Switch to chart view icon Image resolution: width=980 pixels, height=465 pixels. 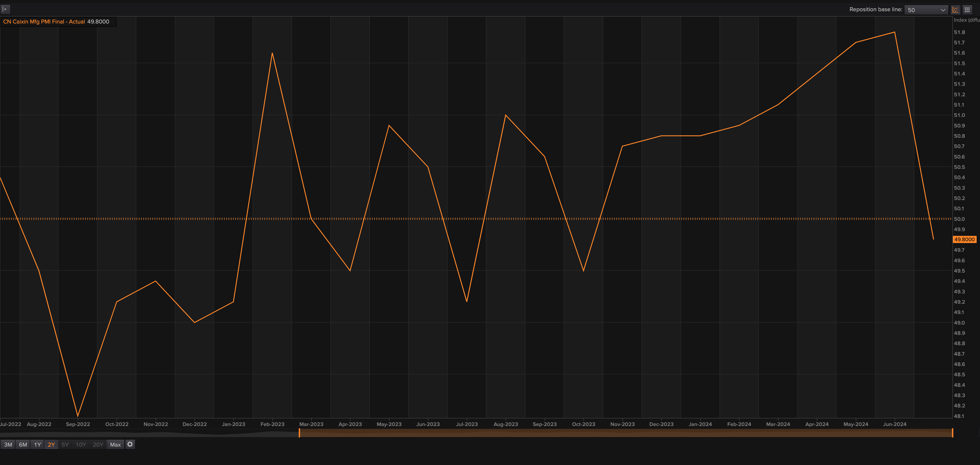pos(955,10)
